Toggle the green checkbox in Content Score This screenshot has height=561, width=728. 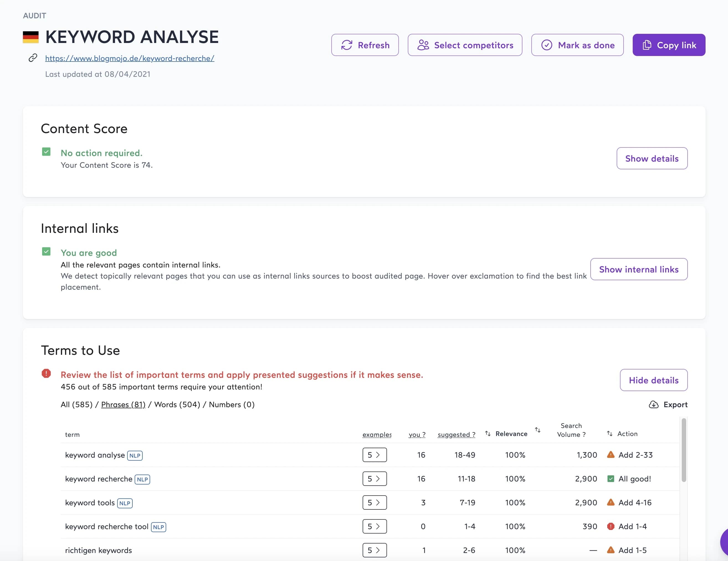pyautogui.click(x=46, y=152)
